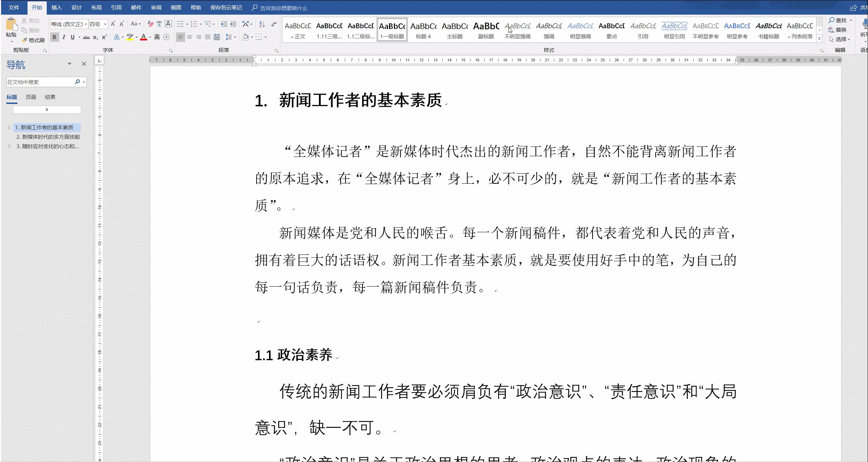Toggle underline formatting
The height and width of the screenshot is (462, 868).
(x=73, y=37)
